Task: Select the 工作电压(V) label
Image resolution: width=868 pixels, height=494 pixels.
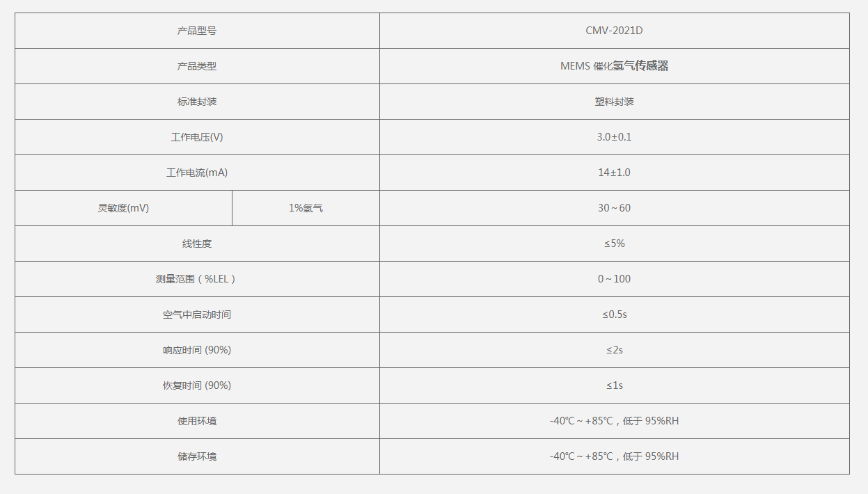Action: (197, 137)
